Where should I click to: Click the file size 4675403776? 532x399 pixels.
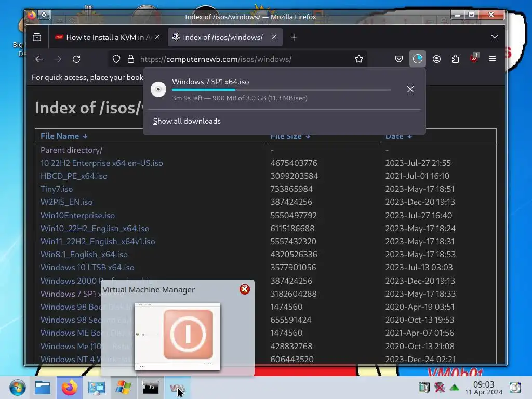294,163
